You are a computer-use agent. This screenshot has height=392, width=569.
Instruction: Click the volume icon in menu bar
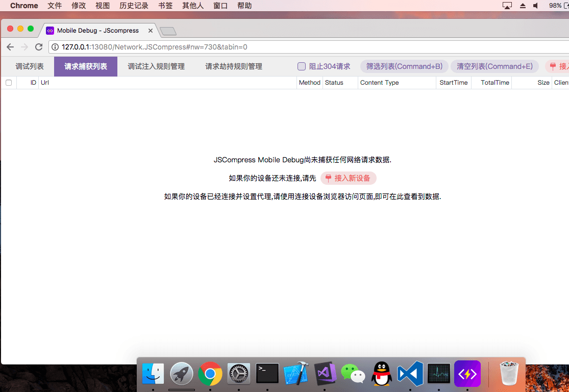point(536,6)
